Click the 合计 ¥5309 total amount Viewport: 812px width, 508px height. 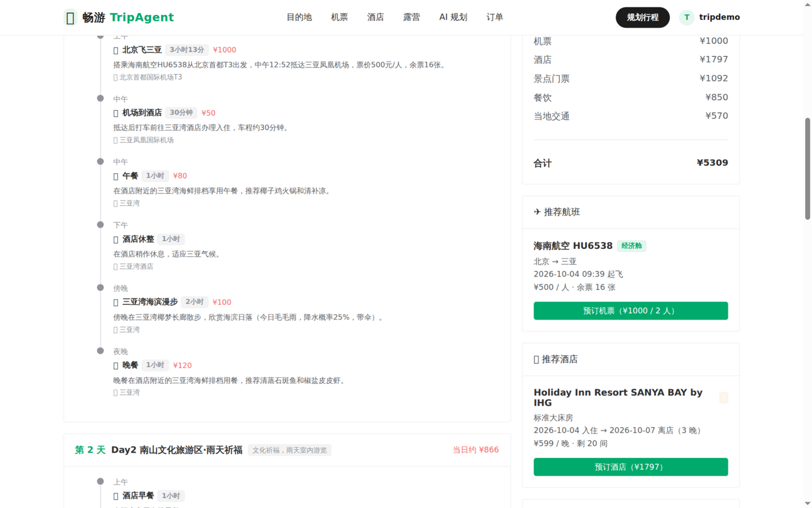click(712, 163)
